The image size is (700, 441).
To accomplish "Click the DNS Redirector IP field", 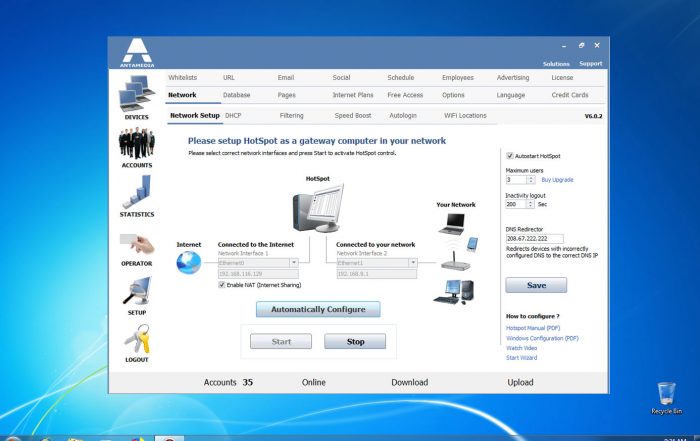I will click(534, 239).
